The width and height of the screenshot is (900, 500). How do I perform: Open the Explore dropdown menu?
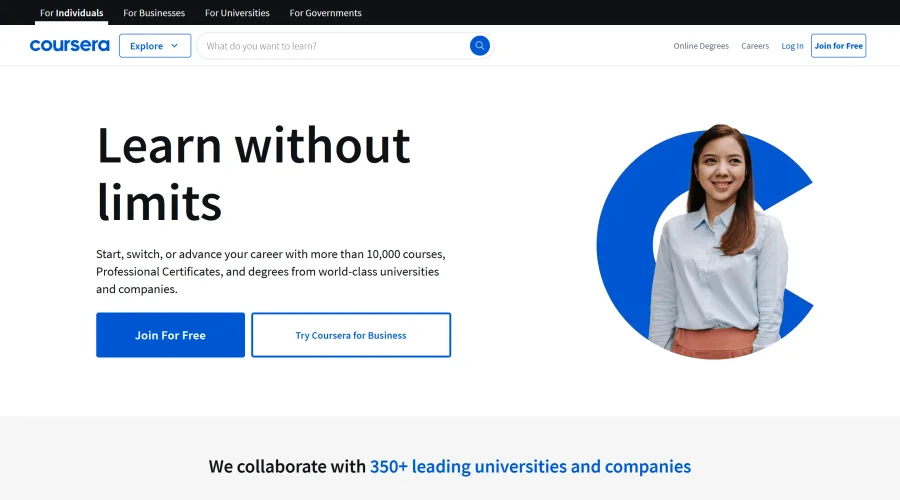tap(155, 46)
